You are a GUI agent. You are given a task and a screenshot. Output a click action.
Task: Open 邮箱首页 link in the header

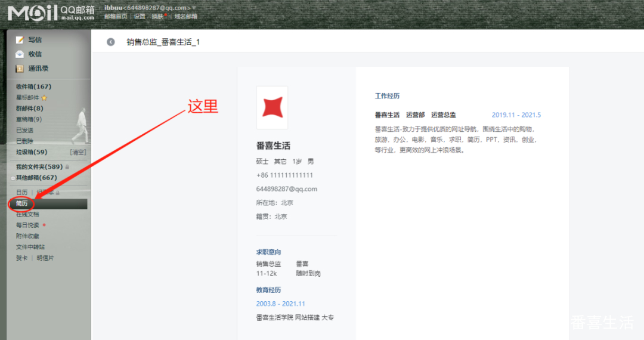[116, 17]
